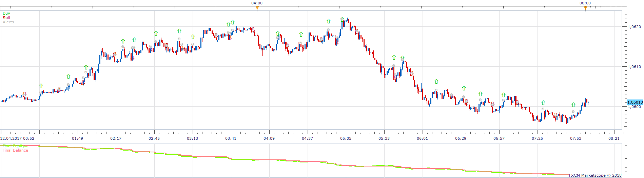Click the 1,0600 price axis label
Screen dimensions: 644x178
click(634, 107)
